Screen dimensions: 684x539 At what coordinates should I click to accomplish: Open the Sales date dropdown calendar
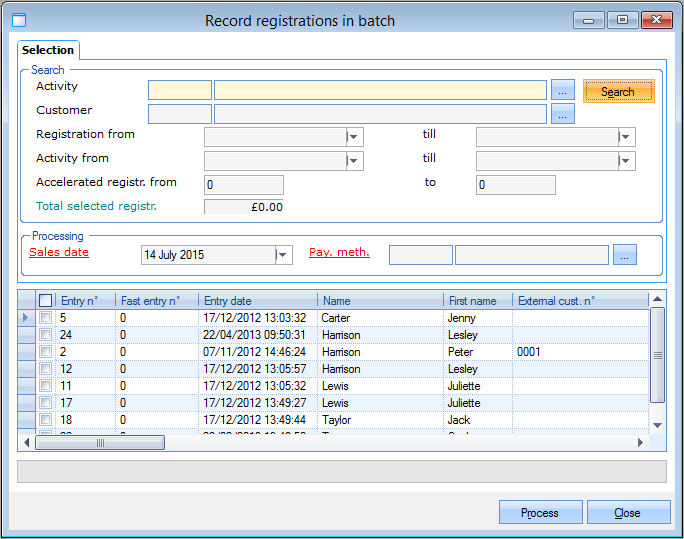pyautogui.click(x=283, y=255)
